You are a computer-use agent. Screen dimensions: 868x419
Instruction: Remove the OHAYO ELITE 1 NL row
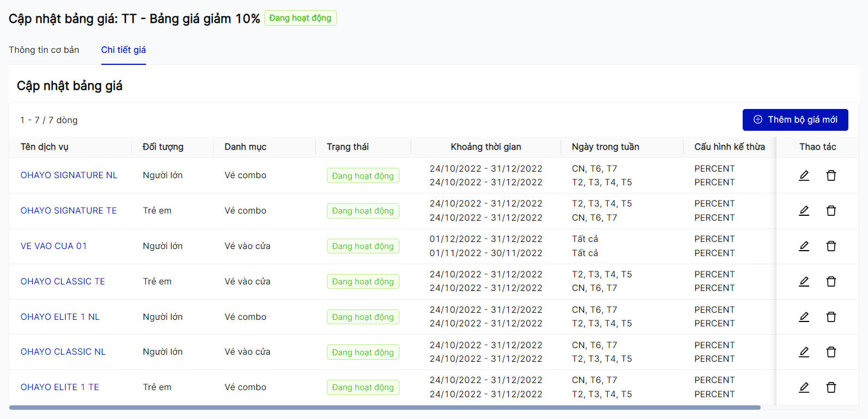[x=831, y=317]
